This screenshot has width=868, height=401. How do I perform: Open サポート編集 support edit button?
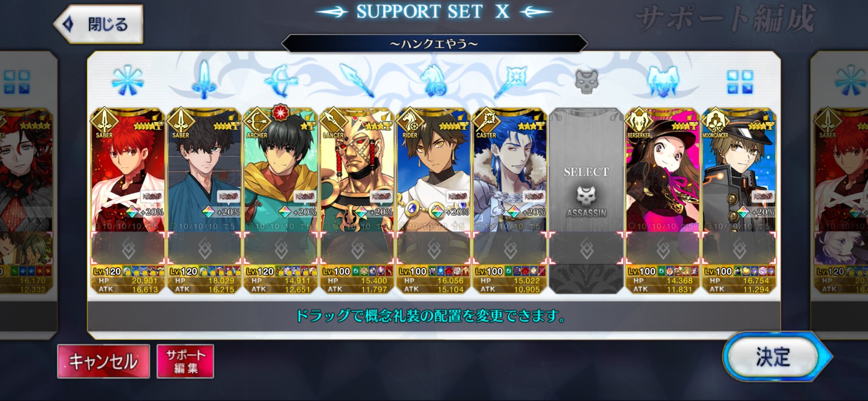pyautogui.click(x=185, y=361)
